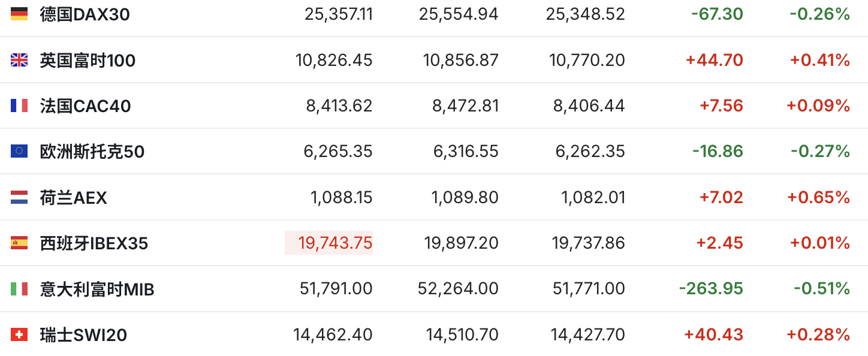868x356 pixels.
Task: Open the 瑞士SWI20 index link
Action: (83, 335)
